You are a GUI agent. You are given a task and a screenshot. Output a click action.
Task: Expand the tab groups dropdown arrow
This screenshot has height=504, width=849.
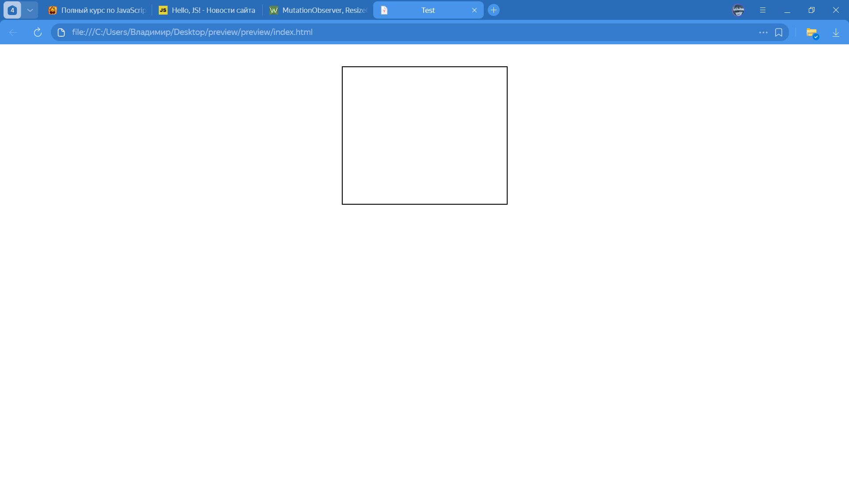30,10
